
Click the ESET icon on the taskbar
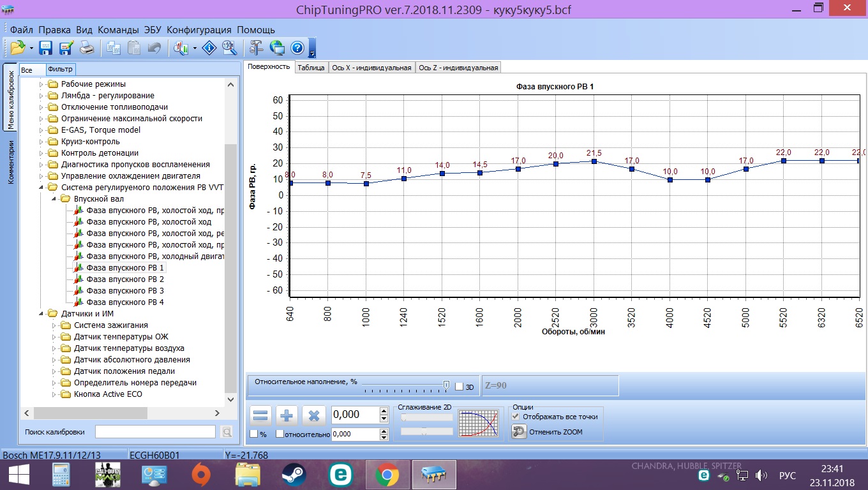pyautogui.click(x=340, y=475)
